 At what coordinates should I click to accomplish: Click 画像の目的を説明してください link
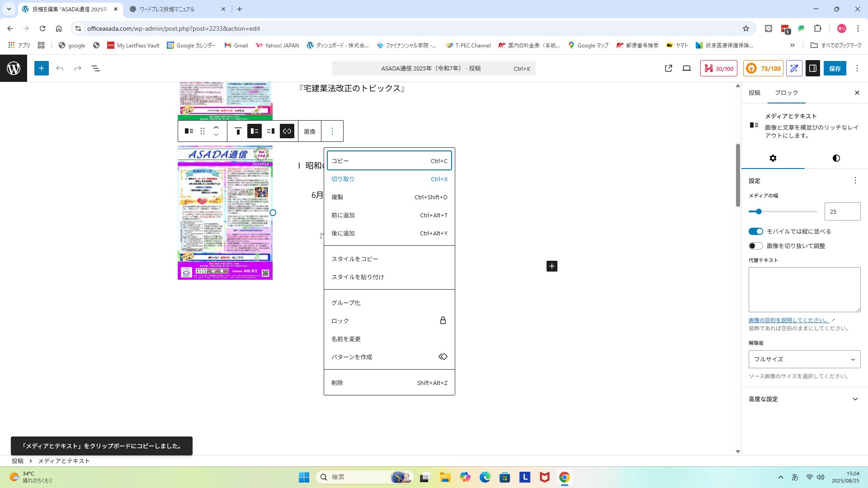point(789,320)
